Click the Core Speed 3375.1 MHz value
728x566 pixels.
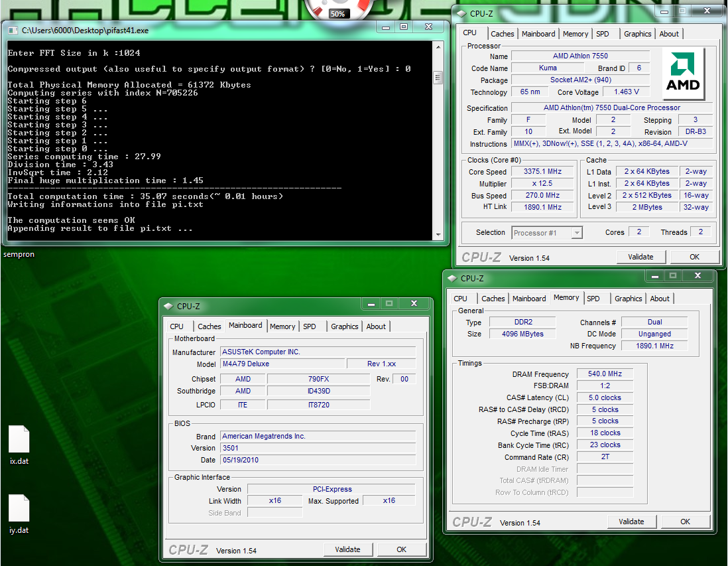coord(542,171)
